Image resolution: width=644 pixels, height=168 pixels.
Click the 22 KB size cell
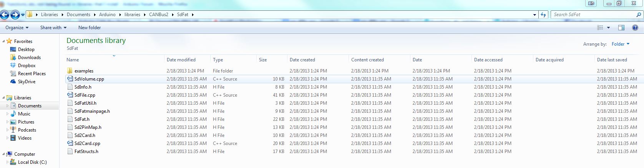click(x=279, y=119)
